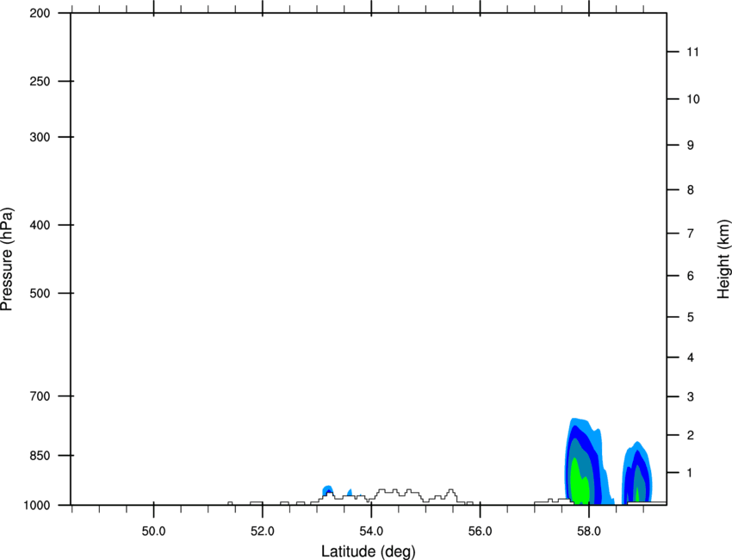Click the smaller blue contour plume near 59.0

637,472
